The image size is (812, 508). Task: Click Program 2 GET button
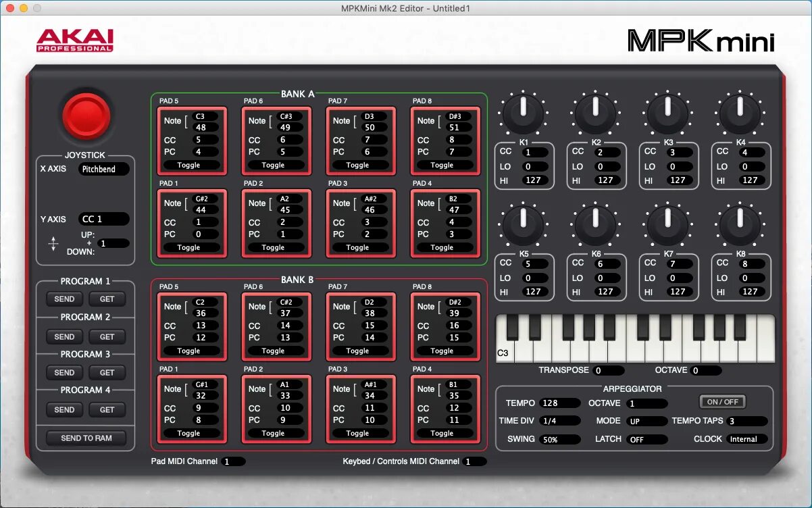tap(107, 336)
